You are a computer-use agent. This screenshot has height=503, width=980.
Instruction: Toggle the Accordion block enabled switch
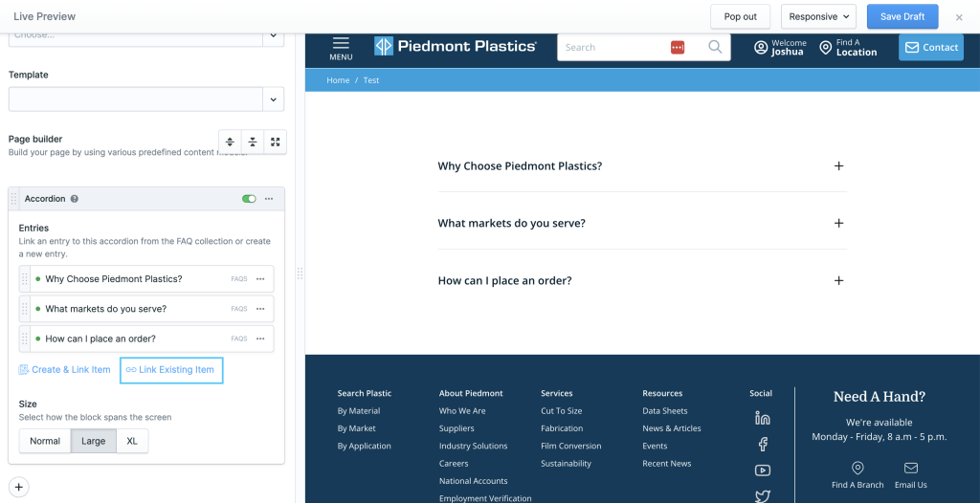tap(249, 199)
